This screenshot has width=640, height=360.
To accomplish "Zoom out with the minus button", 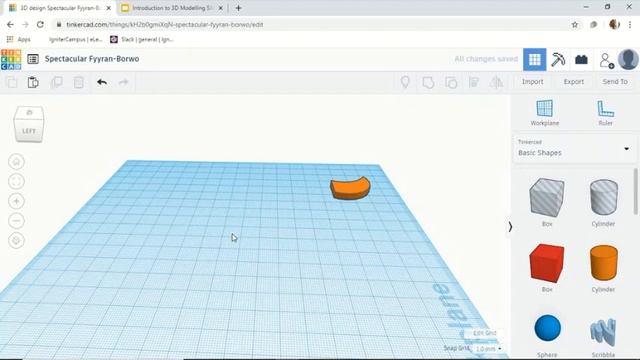I will tap(16, 221).
